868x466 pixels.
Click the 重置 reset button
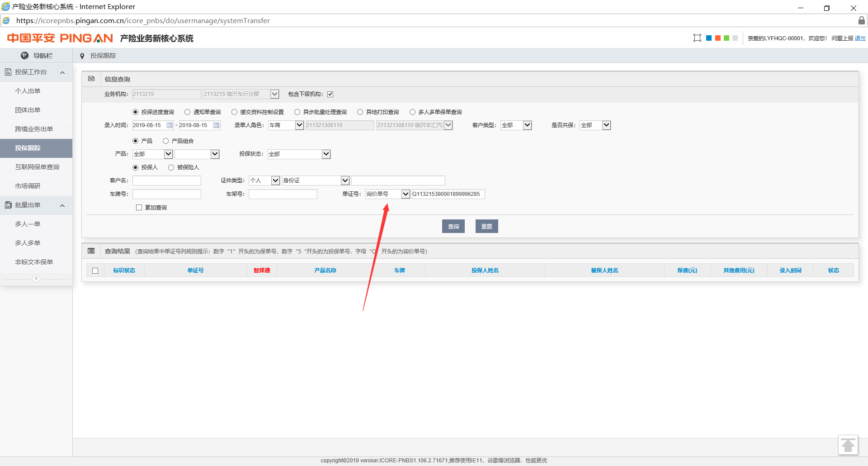pos(487,226)
